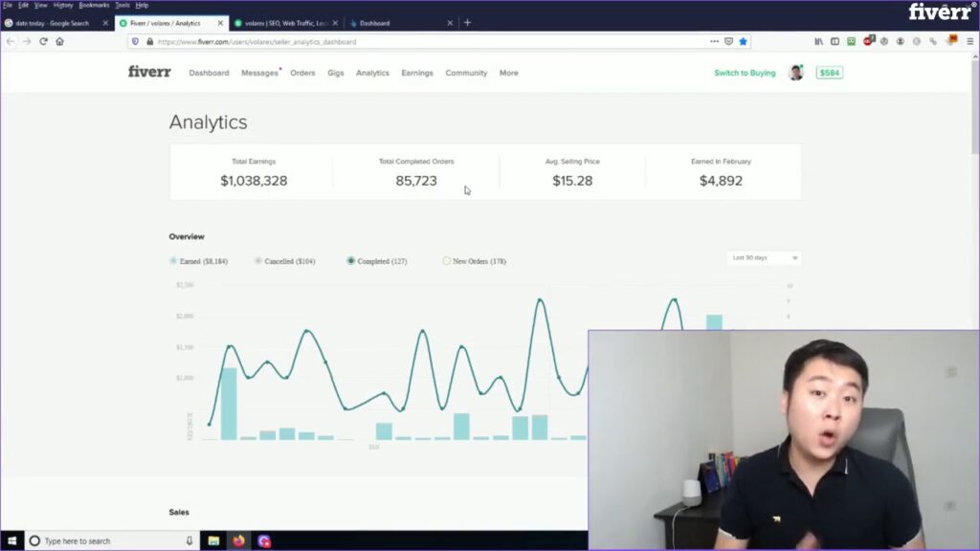The height and width of the screenshot is (551, 980).
Task: Reload the current page
Action: [x=43, y=41]
